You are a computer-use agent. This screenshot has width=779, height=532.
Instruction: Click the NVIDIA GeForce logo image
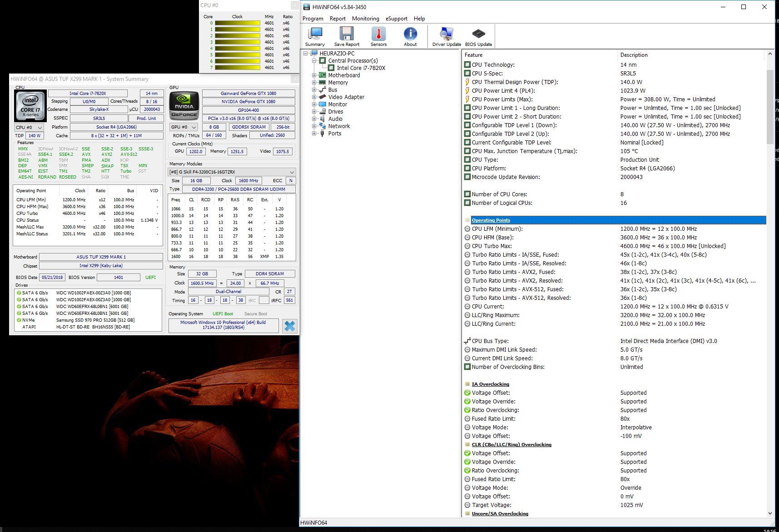pyautogui.click(x=184, y=106)
